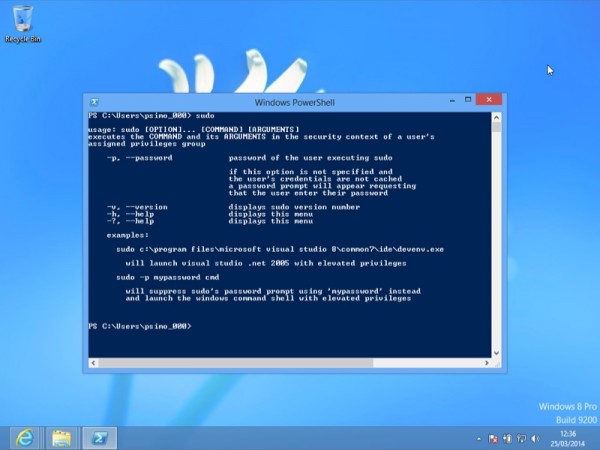Open the PowerShell window system menu icon
The height and width of the screenshot is (450, 600).
coord(94,102)
